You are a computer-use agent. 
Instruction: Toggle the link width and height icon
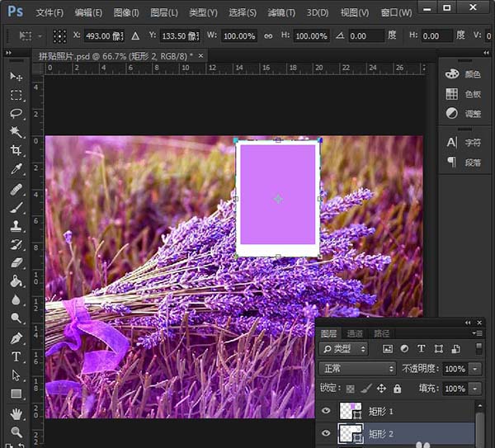268,36
